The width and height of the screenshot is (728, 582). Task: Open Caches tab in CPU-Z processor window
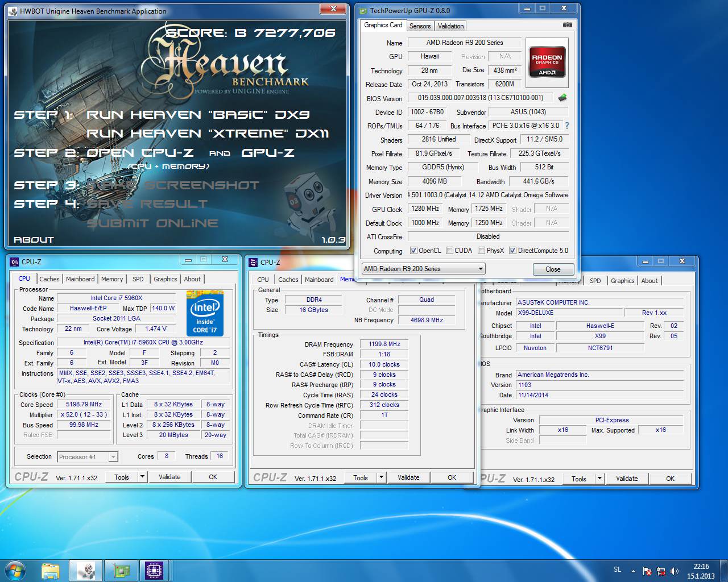coord(49,279)
